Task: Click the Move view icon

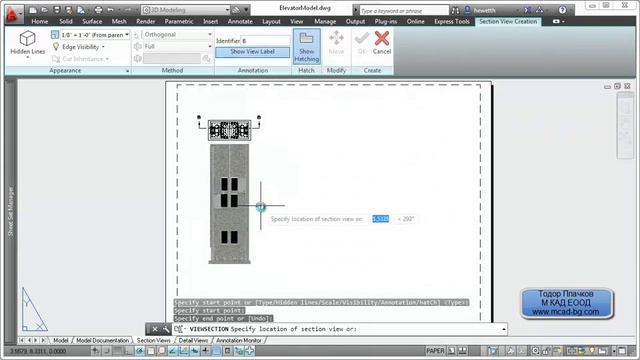Action: (336, 42)
